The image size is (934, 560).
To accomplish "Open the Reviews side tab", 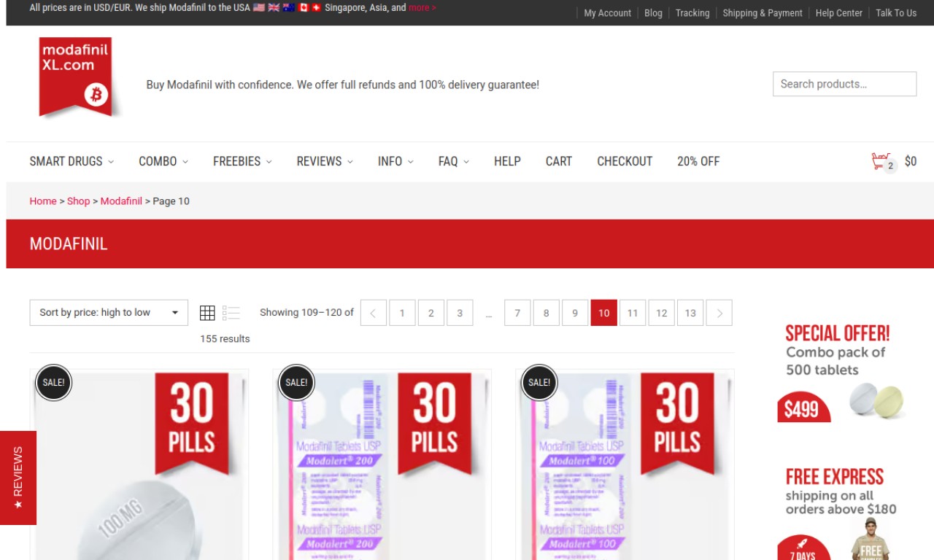I will click(x=18, y=478).
